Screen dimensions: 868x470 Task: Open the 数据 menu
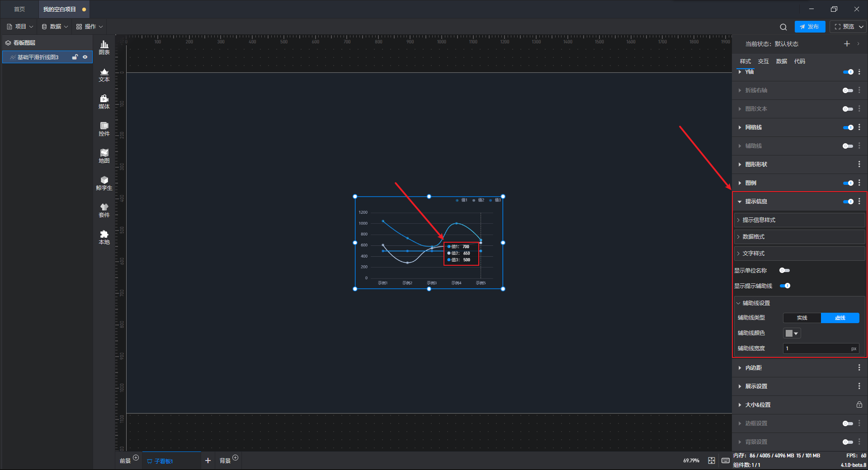pyautogui.click(x=55, y=27)
